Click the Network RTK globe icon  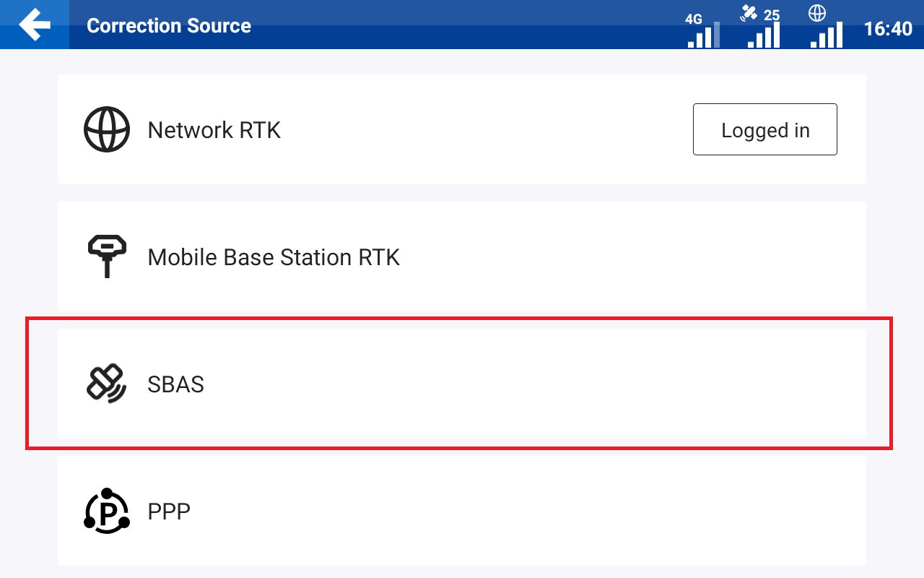click(107, 129)
